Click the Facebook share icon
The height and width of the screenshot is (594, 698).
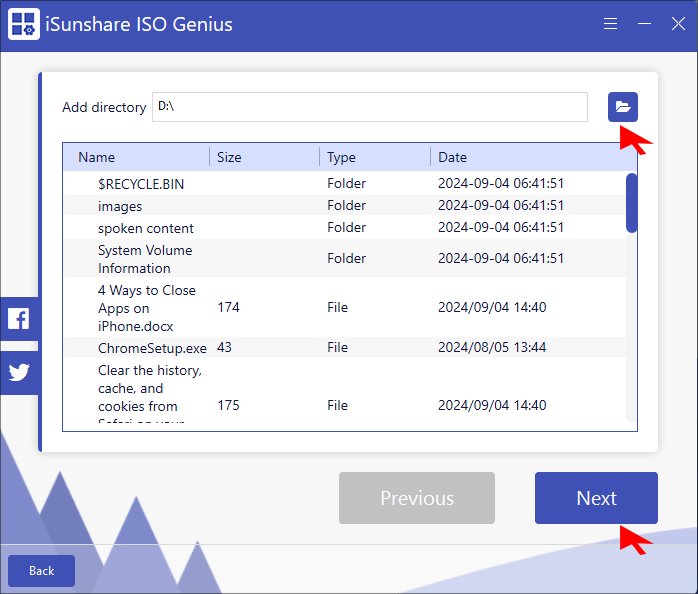18,319
